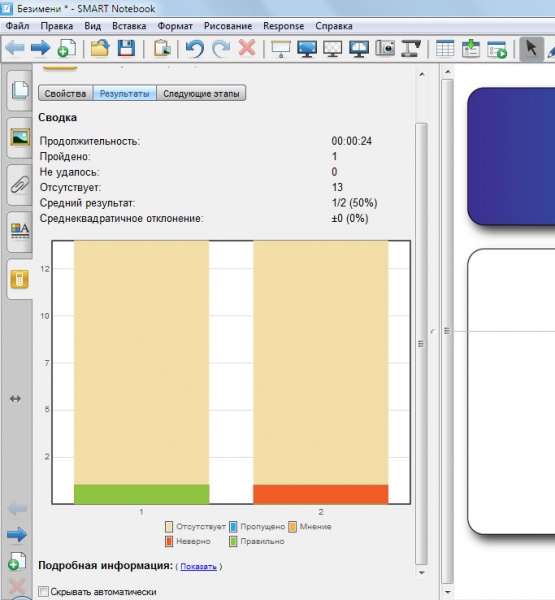
Task: Redo the last action
Action: [x=221, y=49]
